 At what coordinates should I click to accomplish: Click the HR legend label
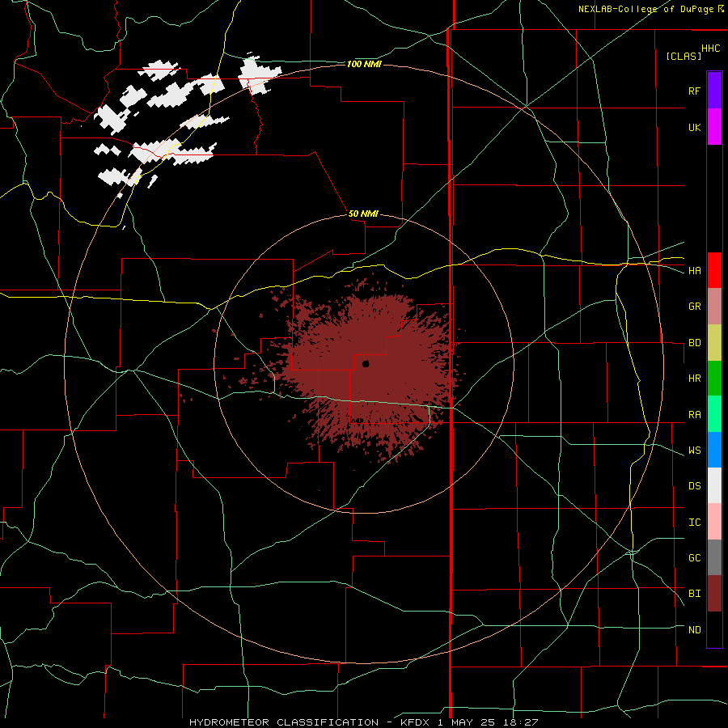(x=694, y=379)
